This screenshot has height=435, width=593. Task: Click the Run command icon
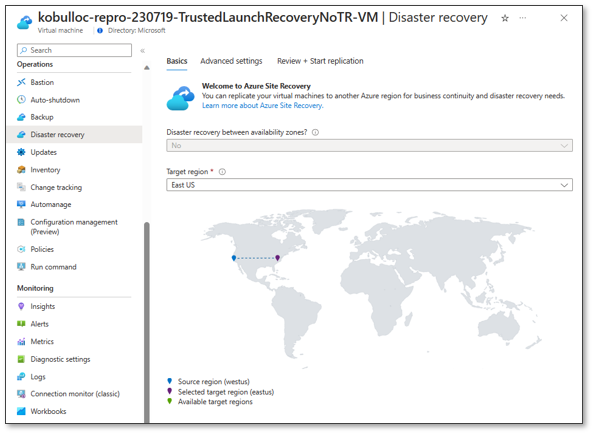(x=21, y=267)
